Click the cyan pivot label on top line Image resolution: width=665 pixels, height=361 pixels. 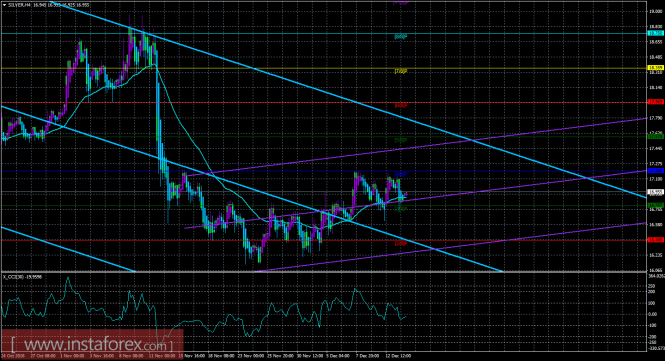(x=401, y=37)
